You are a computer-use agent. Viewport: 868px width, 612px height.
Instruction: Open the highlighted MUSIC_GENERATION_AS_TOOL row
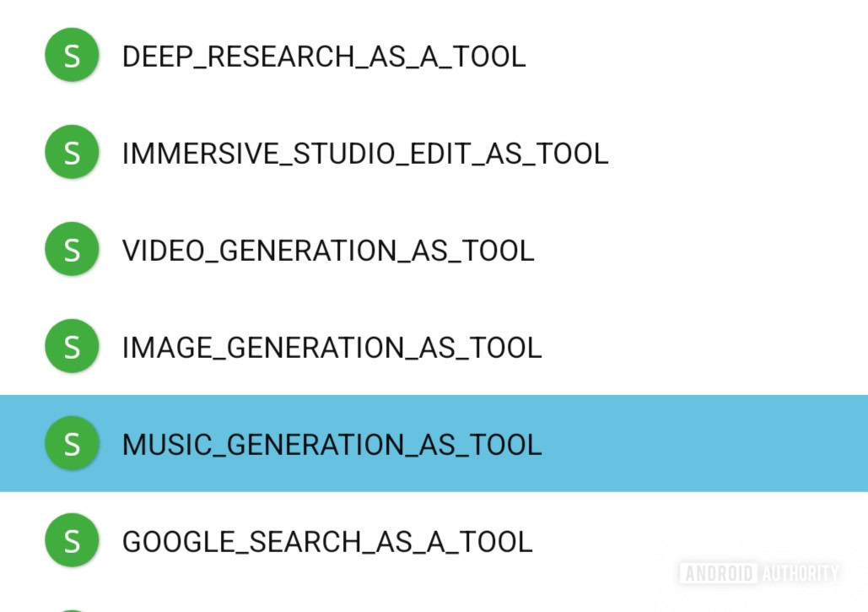click(333, 443)
